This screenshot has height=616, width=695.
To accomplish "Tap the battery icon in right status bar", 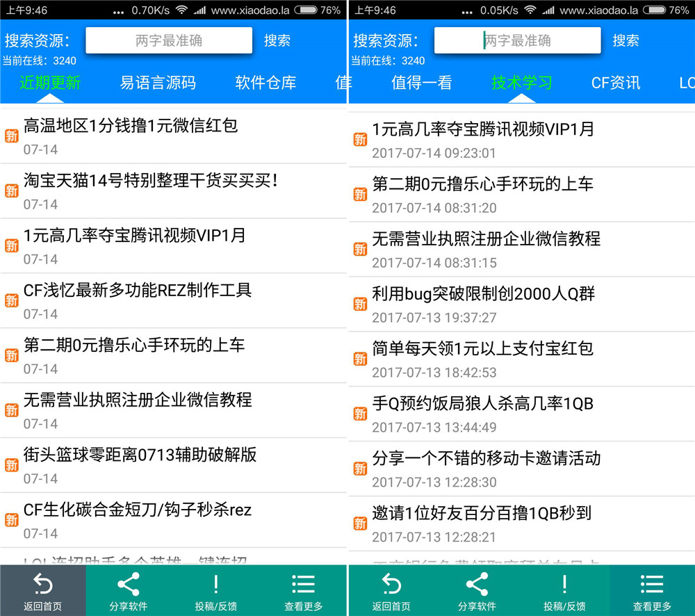I will (654, 10).
